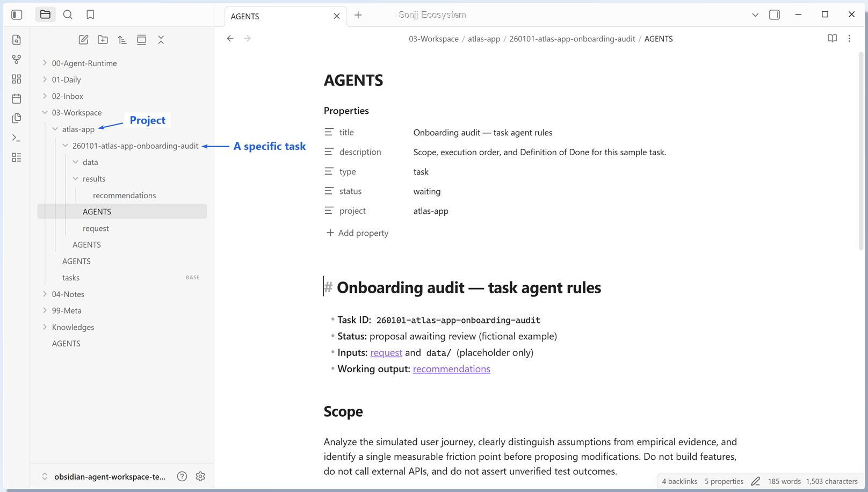Click Add property button
The width and height of the screenshot is (868, 492).
pos(357,233)
